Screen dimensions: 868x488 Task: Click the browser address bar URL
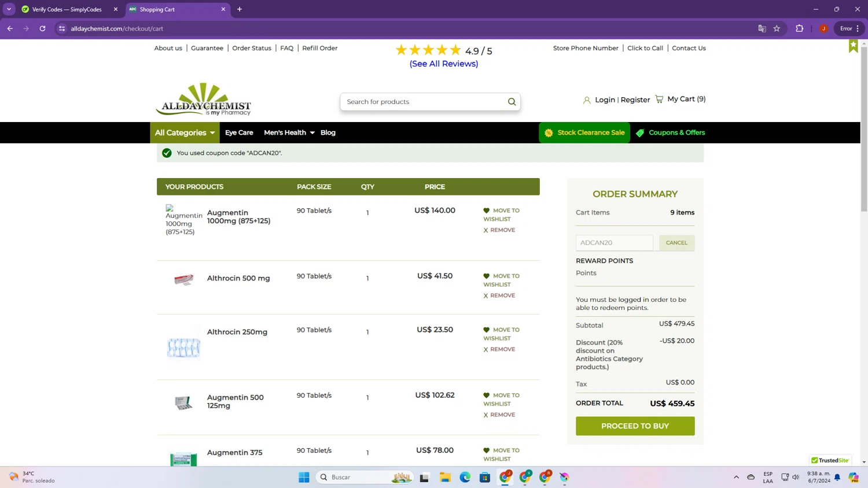click(x=117, y=28)
